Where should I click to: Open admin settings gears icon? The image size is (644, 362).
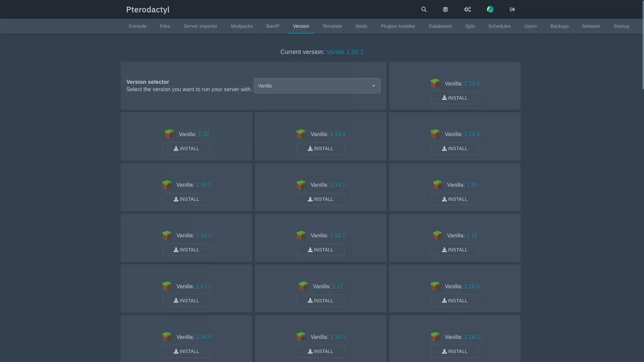(x=468, y=9)
